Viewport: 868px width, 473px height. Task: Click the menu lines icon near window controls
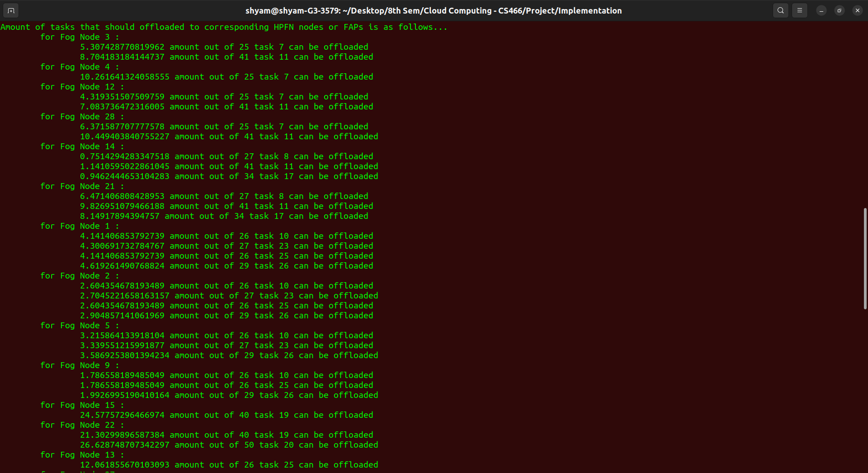coord(800,10)
